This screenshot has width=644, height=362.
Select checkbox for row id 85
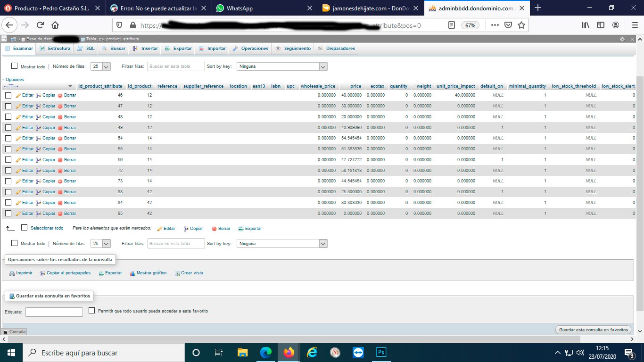8,214
